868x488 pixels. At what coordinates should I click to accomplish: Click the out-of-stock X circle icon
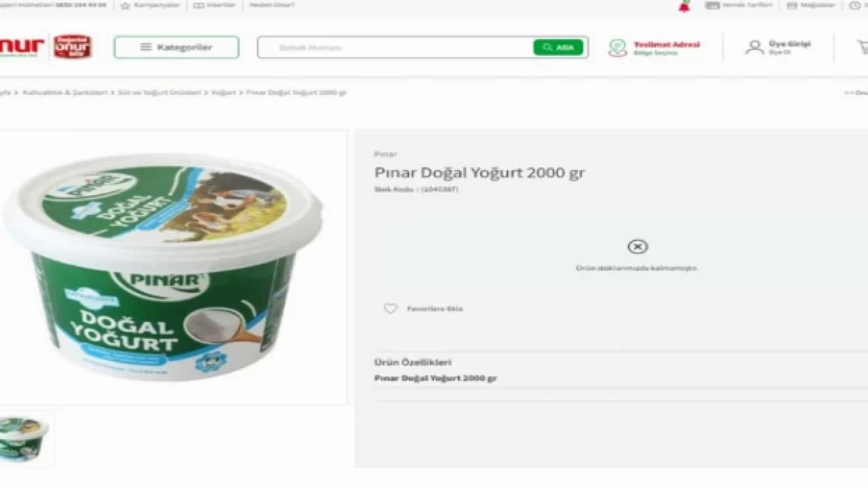click(x=637, y=247)
